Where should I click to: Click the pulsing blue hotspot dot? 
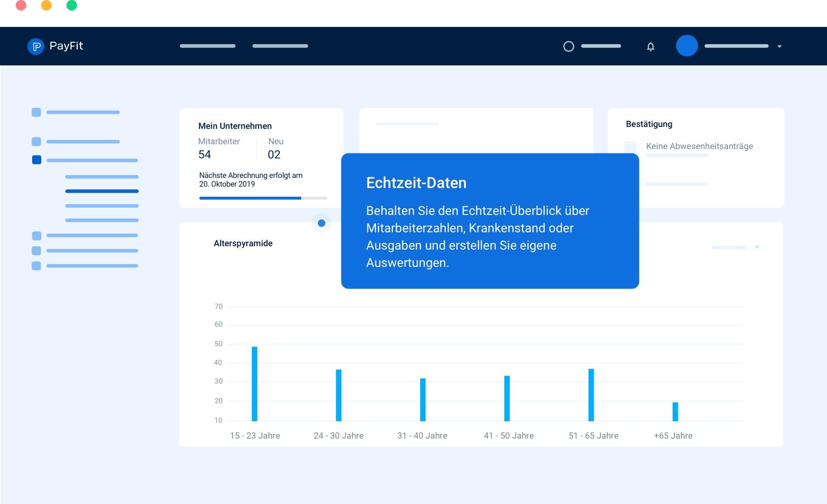(x=322, y=223)
